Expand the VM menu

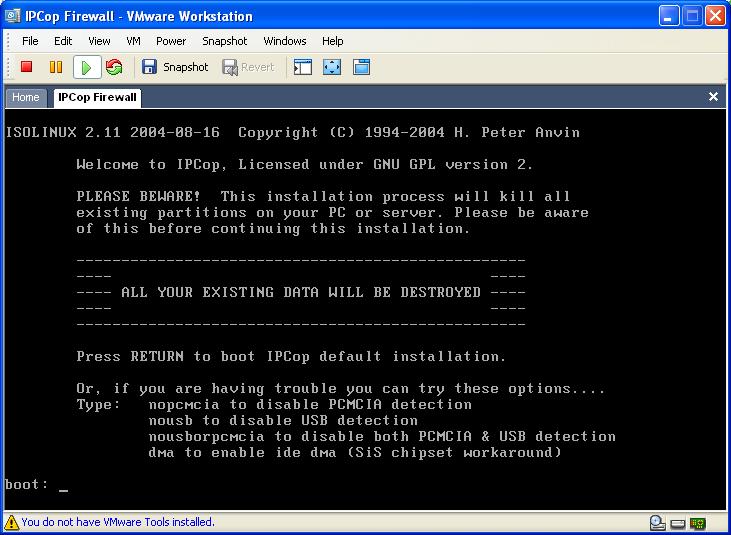[133, 41]
